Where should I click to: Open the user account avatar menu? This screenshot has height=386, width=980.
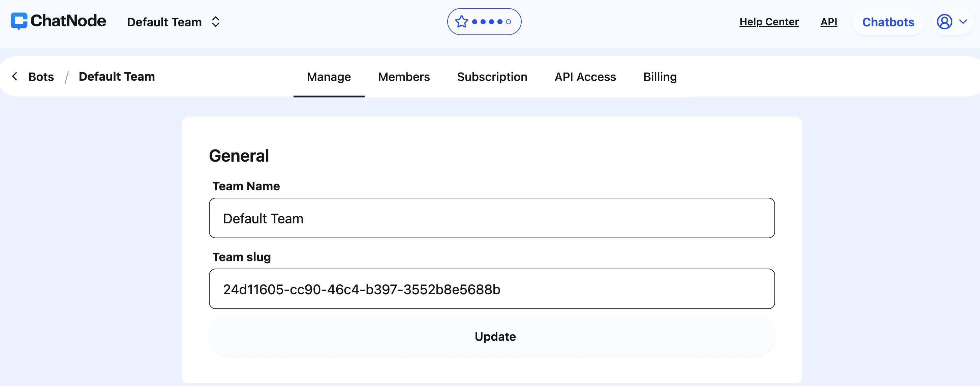[x=944, y=22]
